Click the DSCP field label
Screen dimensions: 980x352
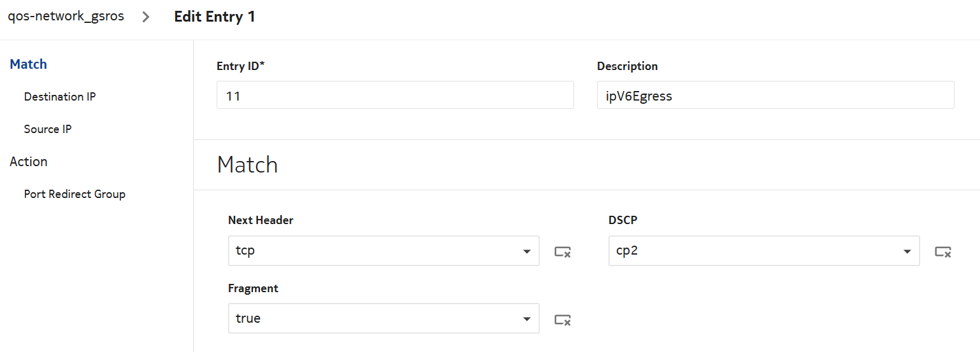(x=623, y=220)
